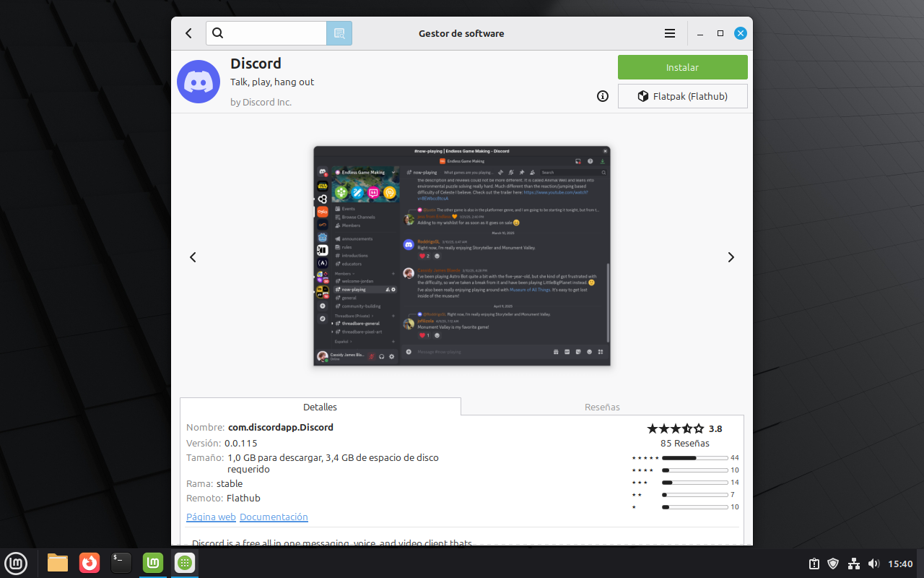Click the back arrow in header
The width and height of the screenshot is (924, 578).
click(189, 33)
